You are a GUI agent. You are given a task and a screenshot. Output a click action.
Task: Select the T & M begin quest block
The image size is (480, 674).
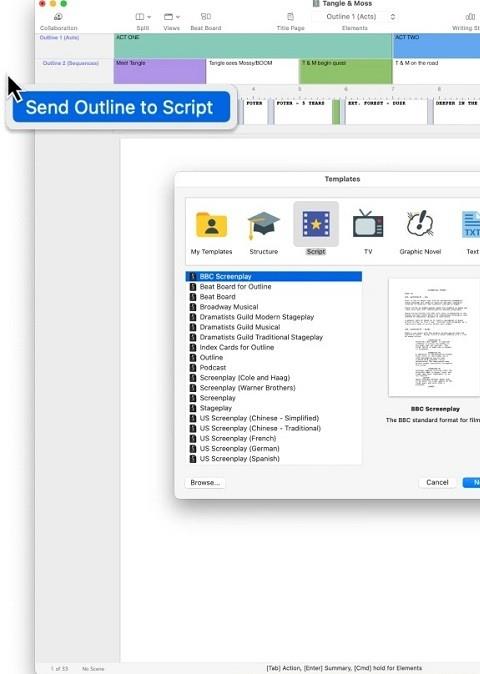[346, 71]
